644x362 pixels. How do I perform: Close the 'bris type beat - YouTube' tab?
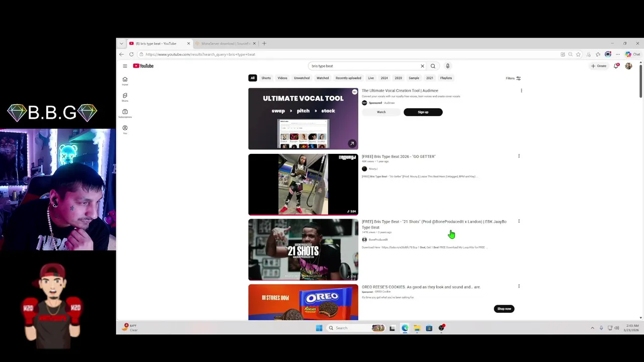189,43
